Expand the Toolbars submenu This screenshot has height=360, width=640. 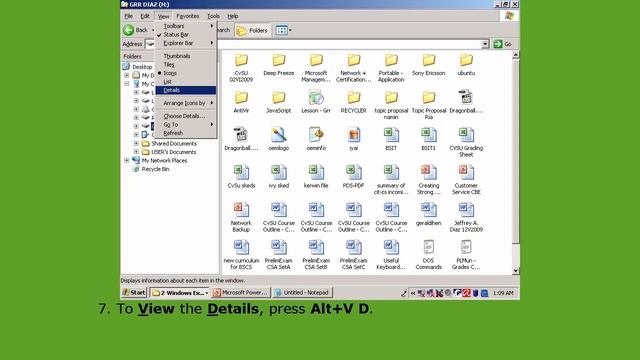pos(186,26)
